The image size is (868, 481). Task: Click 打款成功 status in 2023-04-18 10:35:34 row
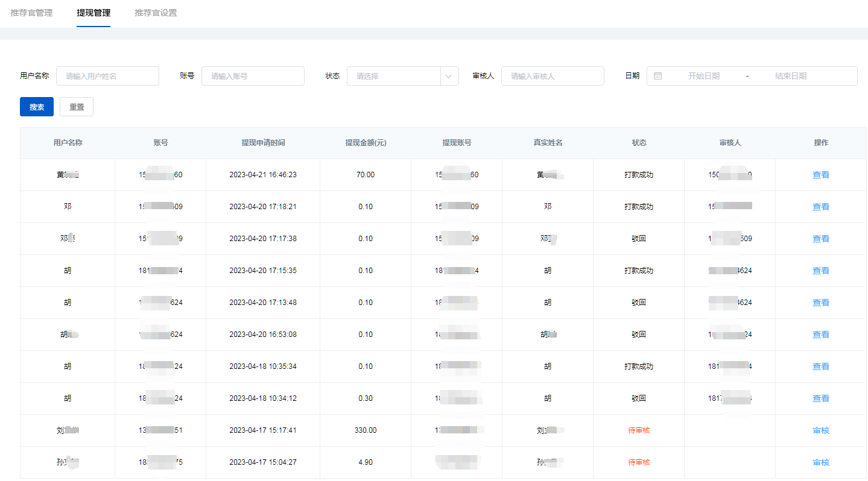639,366
